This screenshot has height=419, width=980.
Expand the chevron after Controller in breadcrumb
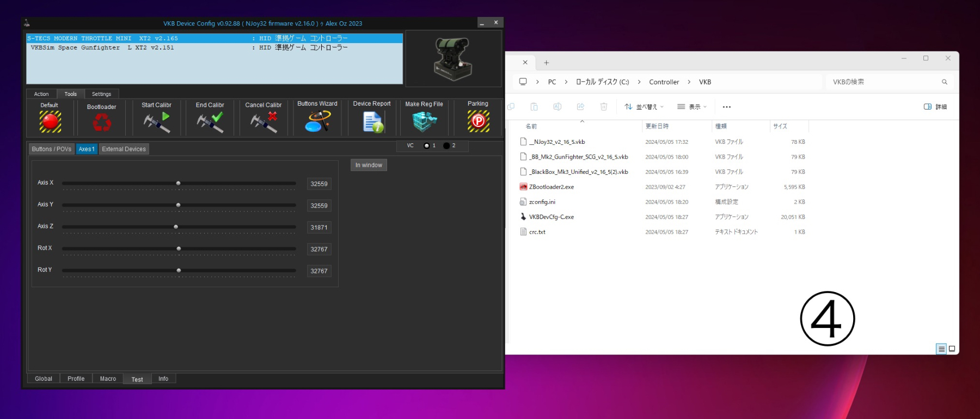689,82
